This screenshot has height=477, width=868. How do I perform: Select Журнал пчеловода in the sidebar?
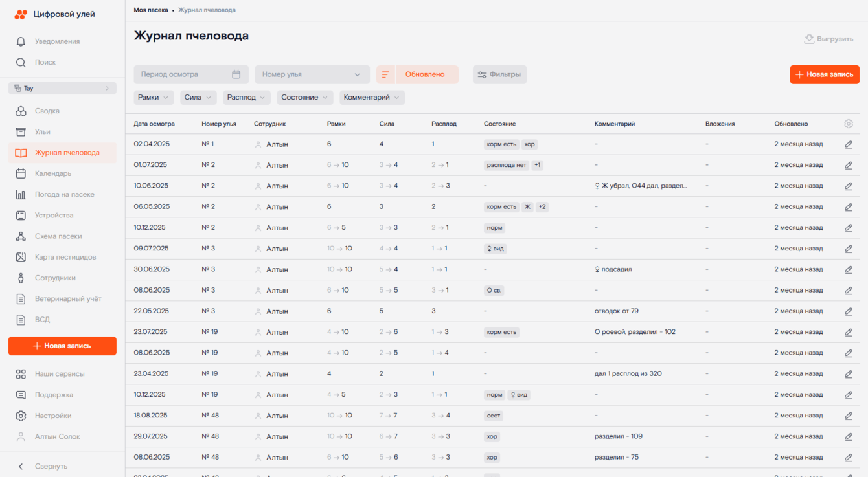pos(62,153)
